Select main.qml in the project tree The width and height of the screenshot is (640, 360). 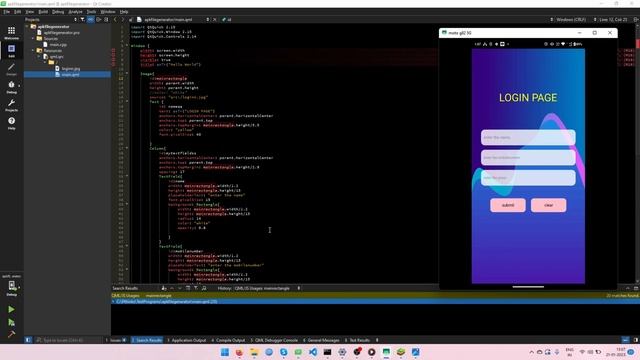[x=70, y=75]
